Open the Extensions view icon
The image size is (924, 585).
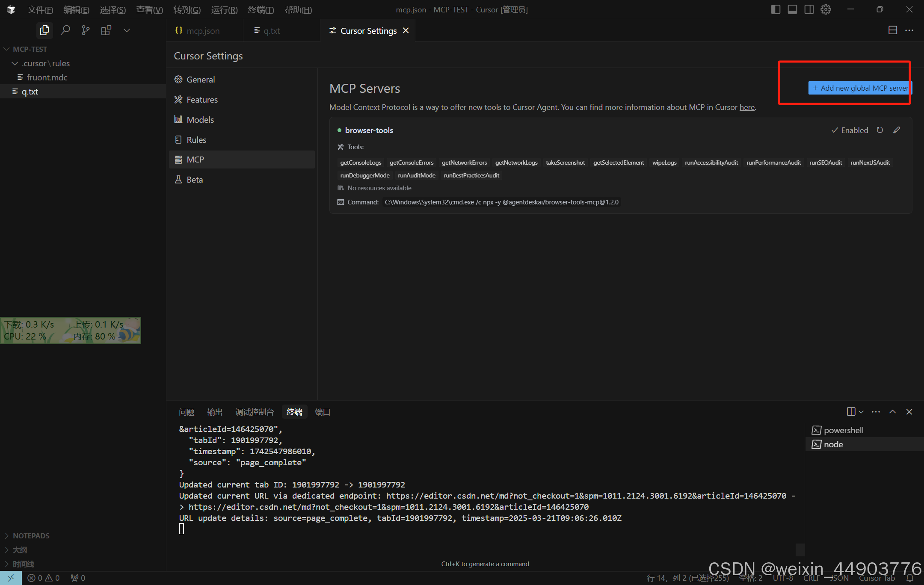click(106, 30)
